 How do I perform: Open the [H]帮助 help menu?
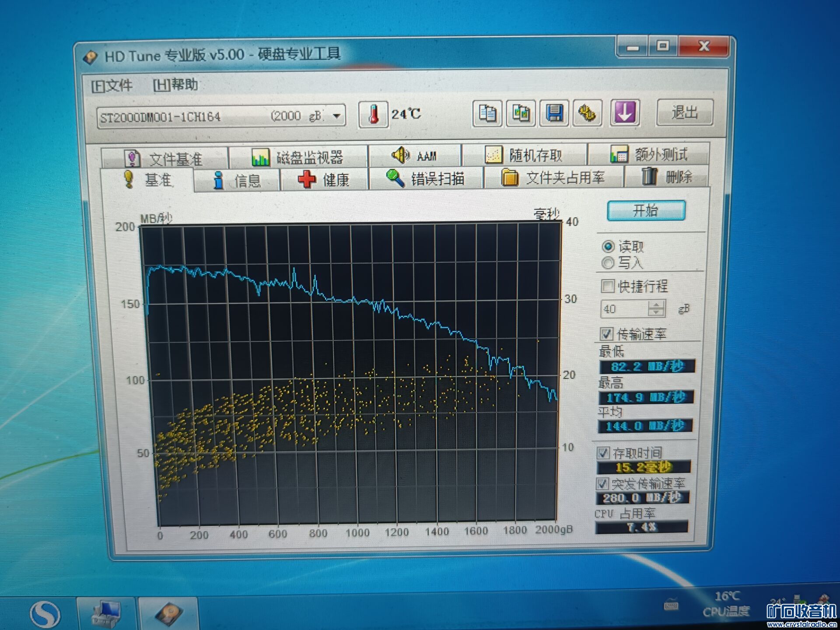click(x=175, y=84)
